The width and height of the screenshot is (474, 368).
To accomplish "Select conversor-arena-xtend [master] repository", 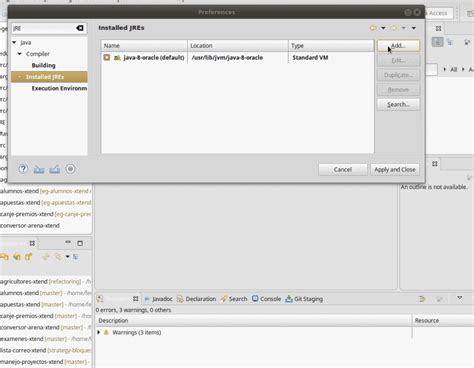I will pos(45,327).
